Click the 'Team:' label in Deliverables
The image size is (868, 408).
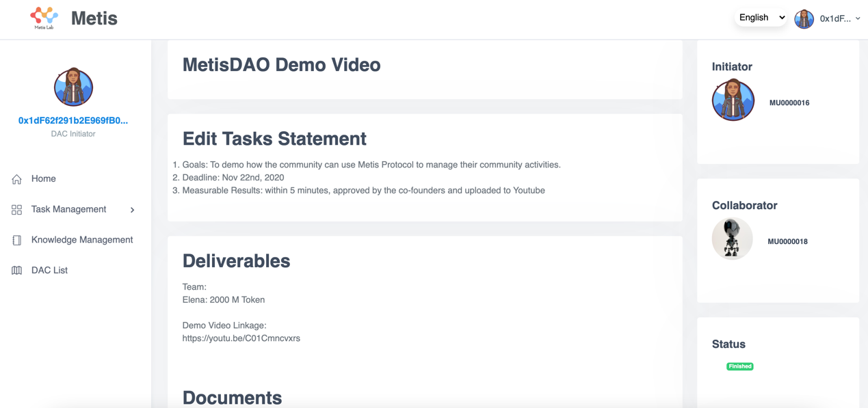point(194,287)
